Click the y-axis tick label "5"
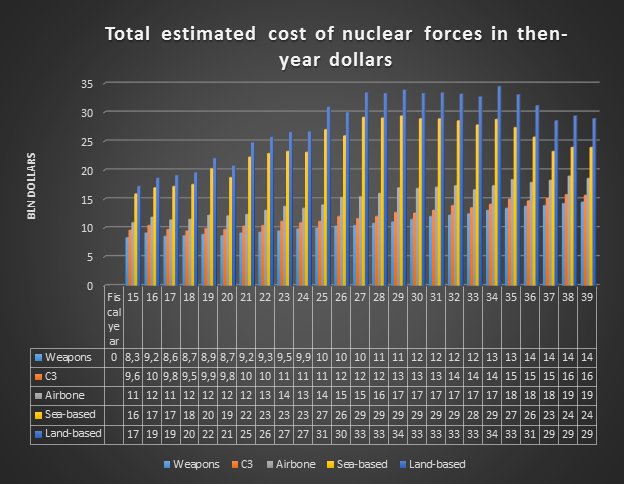 pyautogui.click(x=90, y=257)
